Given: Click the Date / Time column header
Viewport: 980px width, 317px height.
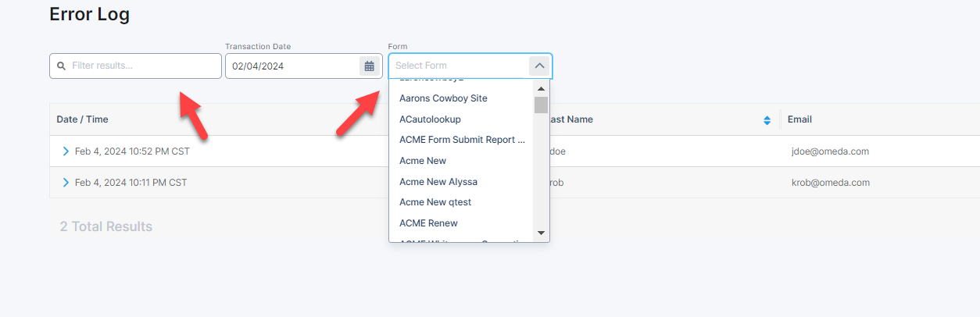Looking at the screenshot, I should [x=83, y=119].
